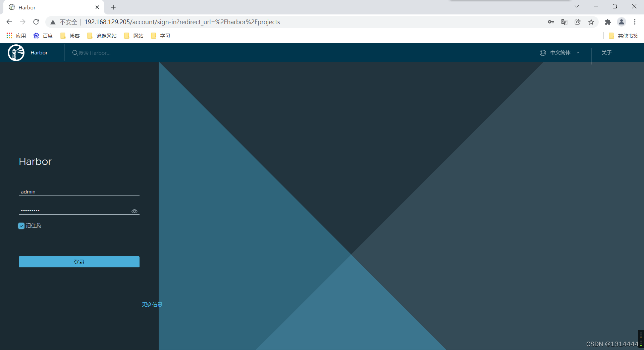Open the 博客 bookmark folder
Viewport: 644px width, 350px height.
click(70, 36)
